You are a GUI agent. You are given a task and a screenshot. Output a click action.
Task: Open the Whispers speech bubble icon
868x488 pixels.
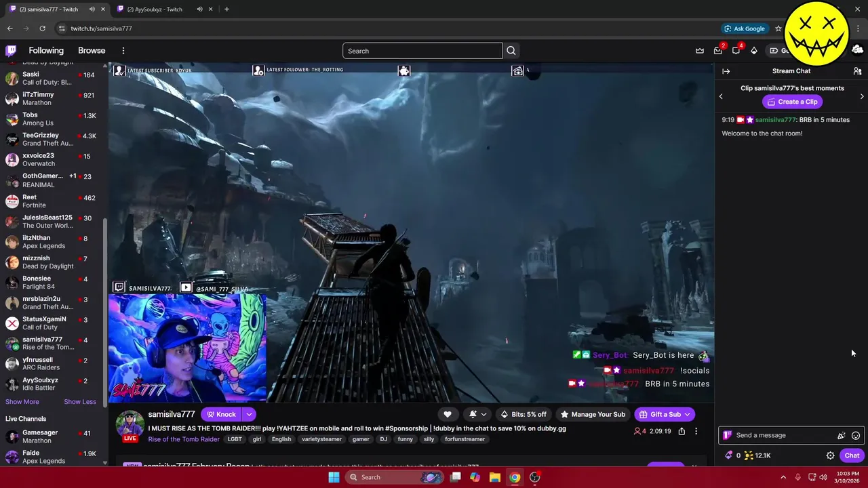click(x=736, y=51)
